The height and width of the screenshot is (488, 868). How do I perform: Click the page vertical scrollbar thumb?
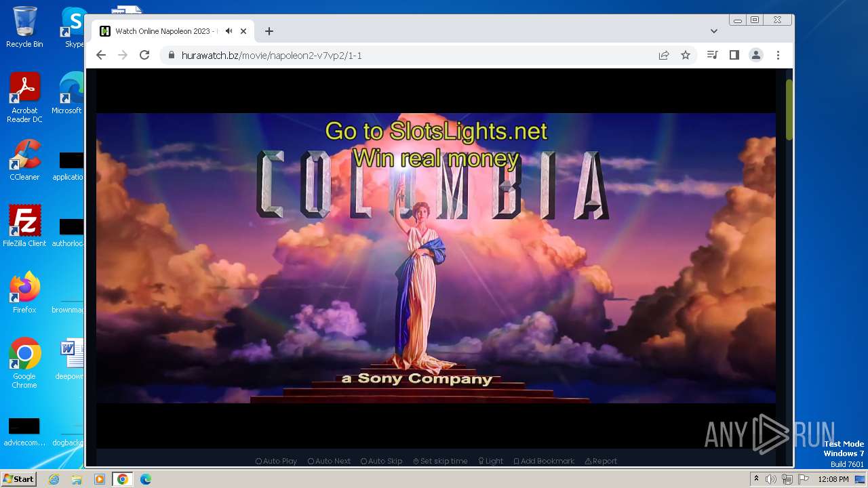click(x=789, y=110)
